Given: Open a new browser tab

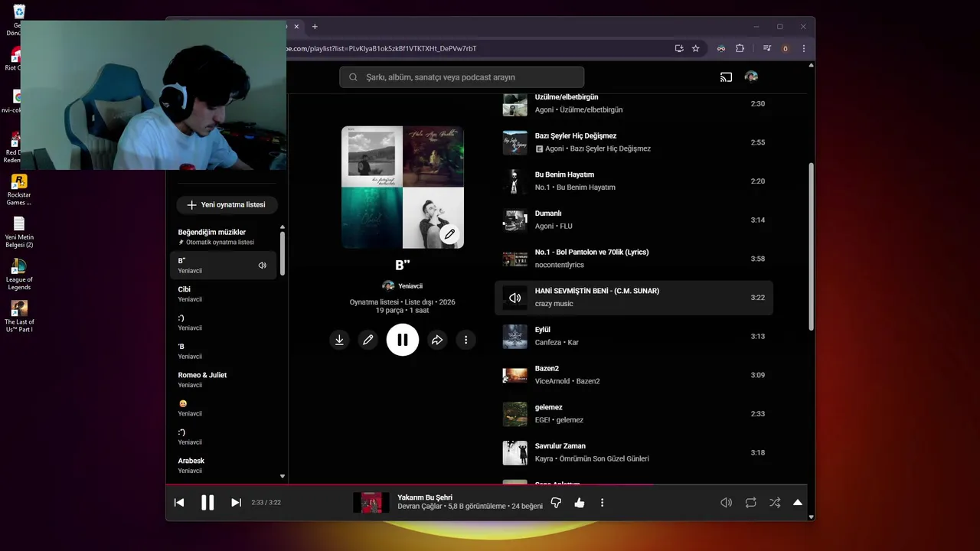Looking at the screenshot, I should (315, 27).
